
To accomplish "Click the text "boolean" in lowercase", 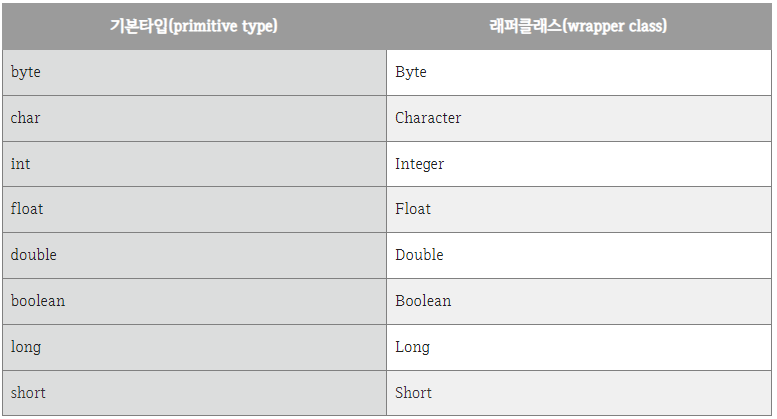I will pyautogui.click(x=38, y=301).
